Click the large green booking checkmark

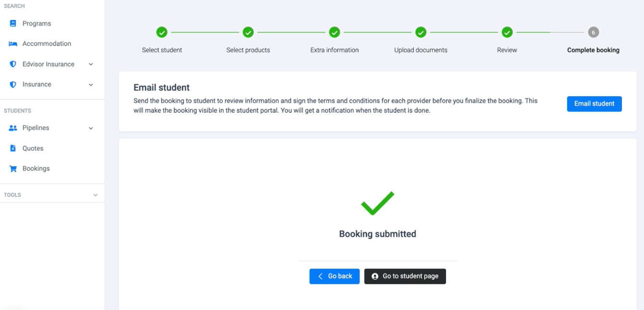click(378, 203)
